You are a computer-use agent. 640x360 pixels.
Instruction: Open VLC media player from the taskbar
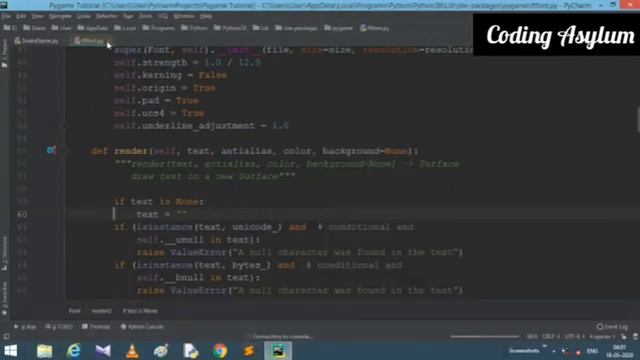132,351
